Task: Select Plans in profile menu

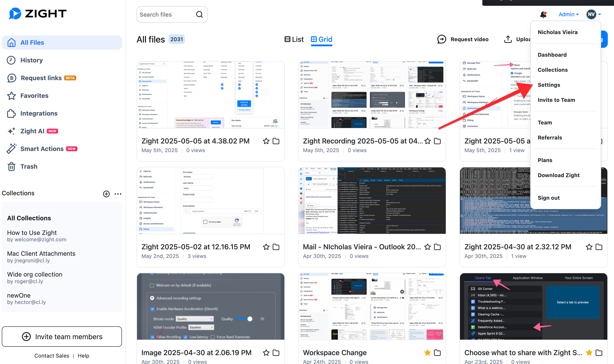Action: (x=545, y=160)
